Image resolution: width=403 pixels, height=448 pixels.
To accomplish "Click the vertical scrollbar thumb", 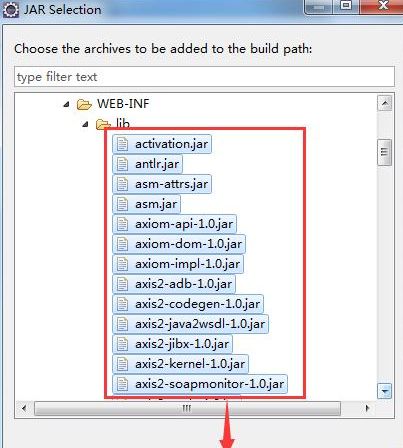I will 385,152.
